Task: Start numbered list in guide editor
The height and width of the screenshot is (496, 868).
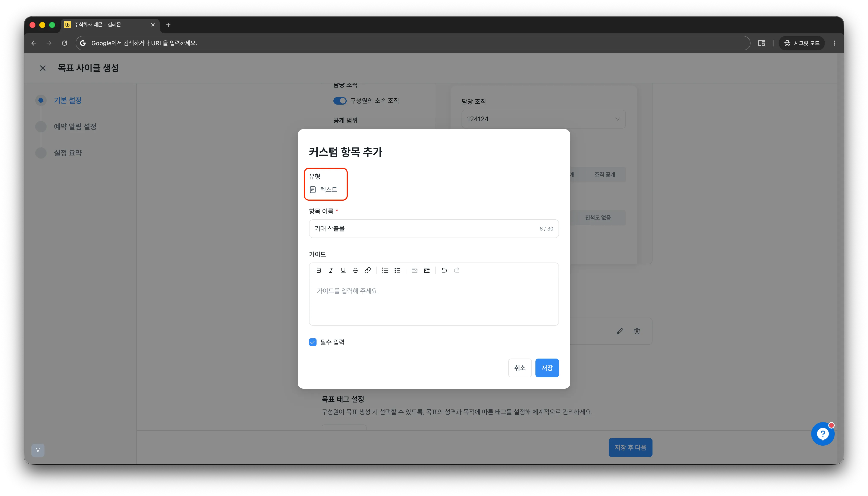Action: coord(385,270)
